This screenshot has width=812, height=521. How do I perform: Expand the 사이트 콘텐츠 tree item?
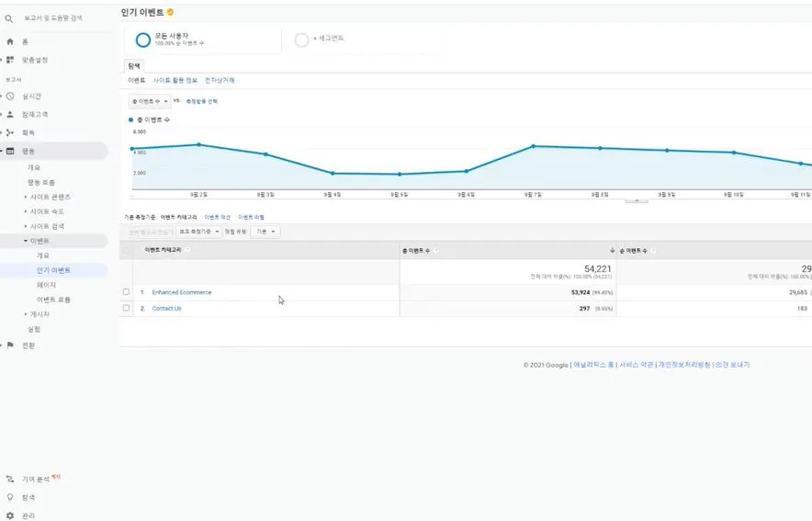pyautogui.click(x=26, y=197)
